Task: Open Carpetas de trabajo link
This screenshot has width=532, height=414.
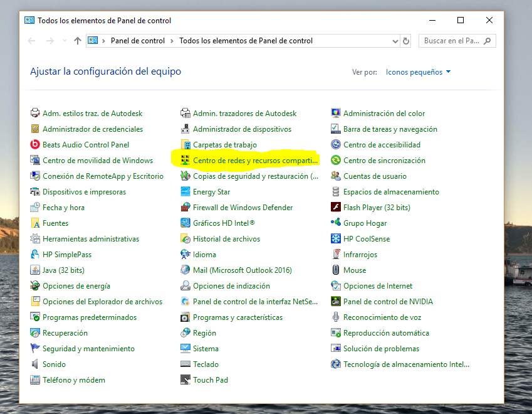Action: pyautogui.click(x=225, y=145)
